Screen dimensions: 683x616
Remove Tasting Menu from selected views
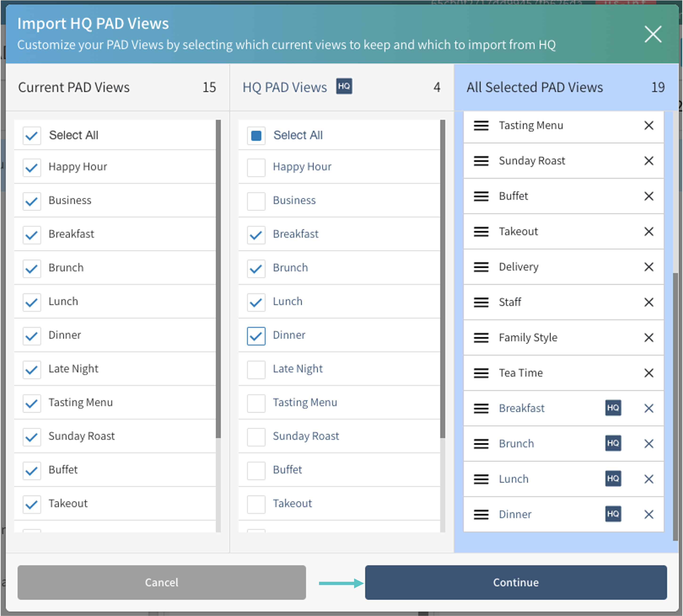(x=648, y=125)
